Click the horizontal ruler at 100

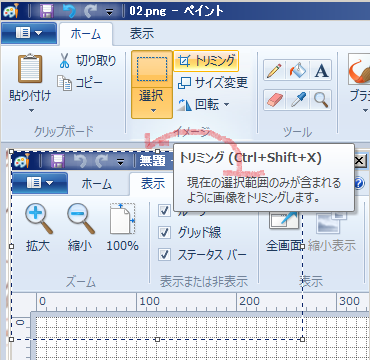(x=149, y=301)
